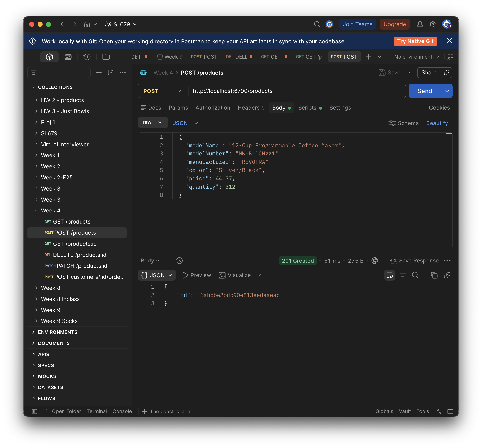Image resolution: width=482 pixels, height=448 pixels.
Task: Open the Environments sidebar icon
Action: point(68,57)
